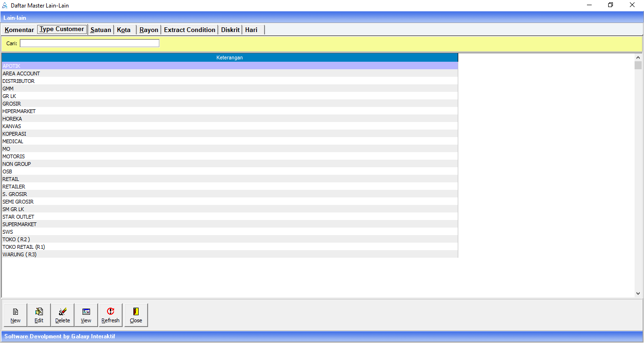Show the Hari tab
This screenshot has width=644, height=343.
click(x=251, y=30)
